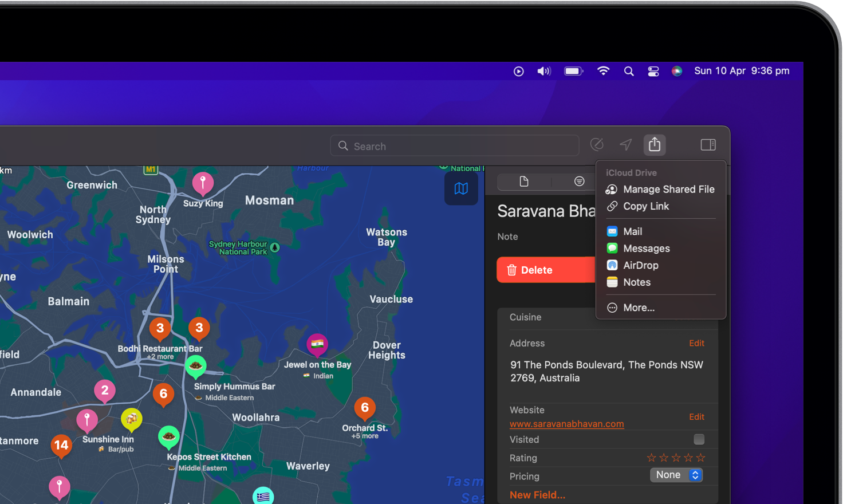This screenshot has width=843, height=504.
Task: Open the cluster marker numbered 14
Action: tap(61, 446)
